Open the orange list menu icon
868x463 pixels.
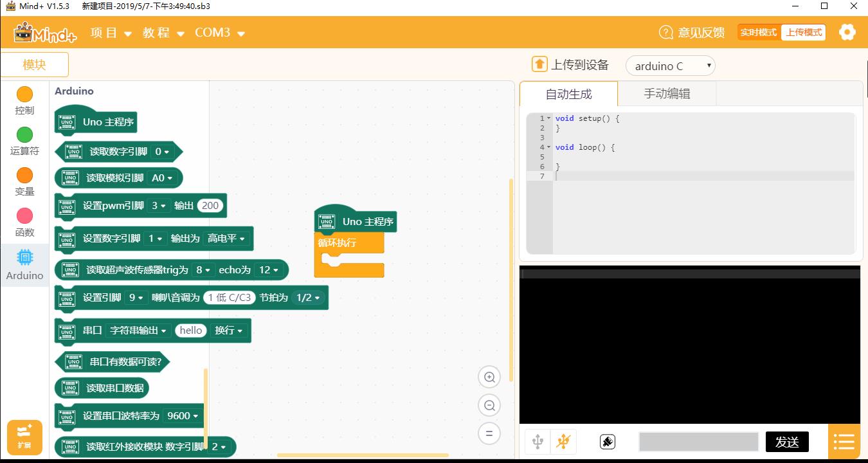[844, 442]
